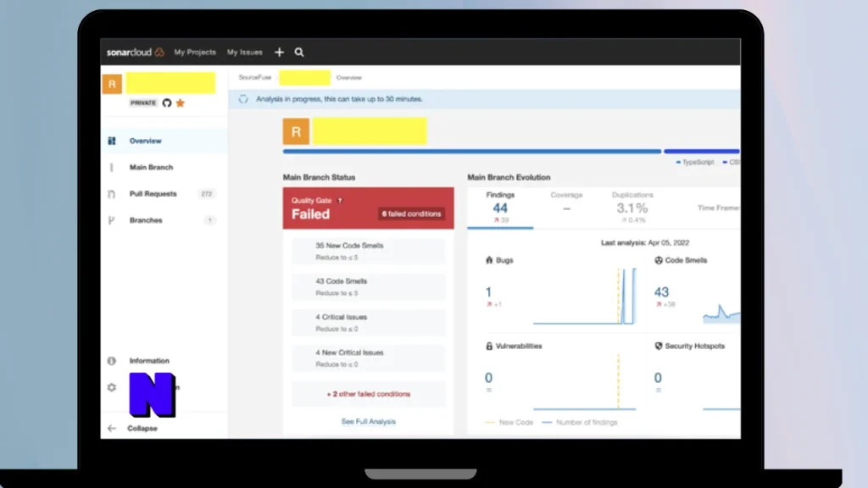Click the Bugs evolution chart
The image size is (868, 488).
(585, 297)
